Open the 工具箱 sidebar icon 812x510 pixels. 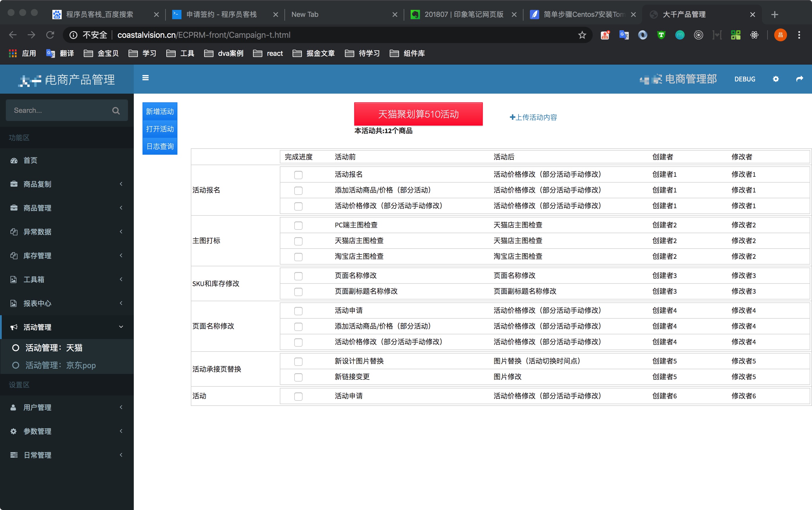click(x=13, y=279)
